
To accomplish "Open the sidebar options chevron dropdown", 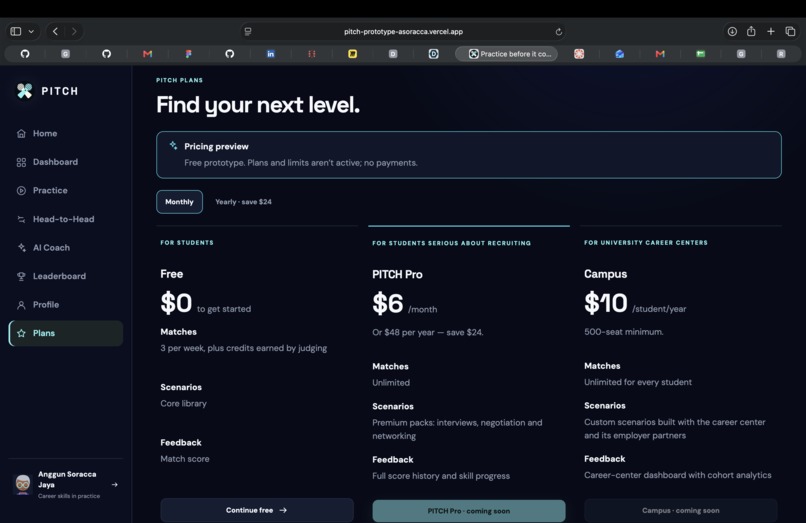I will [31, 31].
